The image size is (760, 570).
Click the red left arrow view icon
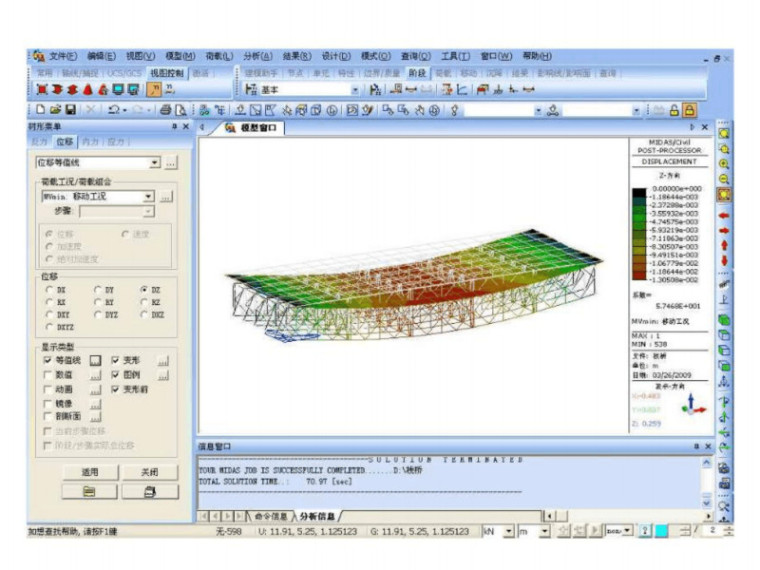(724, 215)
